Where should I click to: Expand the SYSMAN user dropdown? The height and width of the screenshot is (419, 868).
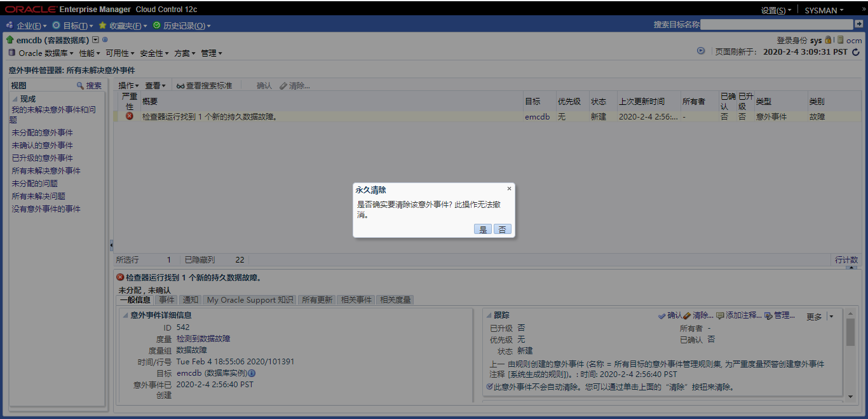(824, 10)
